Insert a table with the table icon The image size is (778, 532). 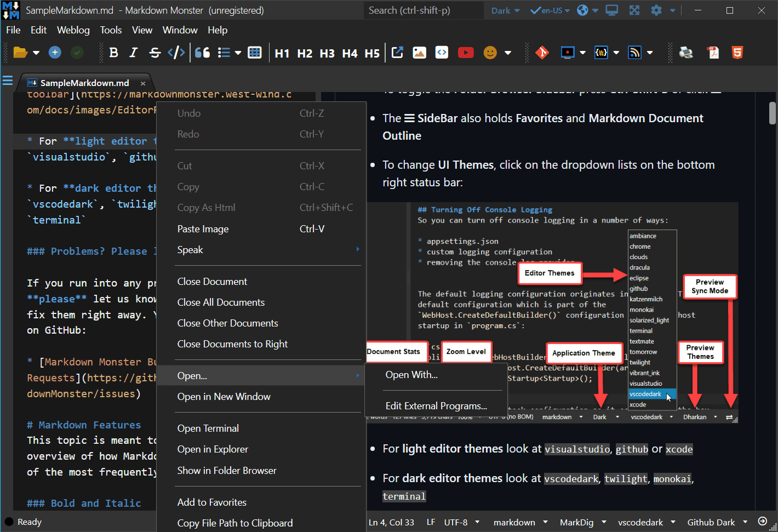pyautogui.click(x=255, y=53)
